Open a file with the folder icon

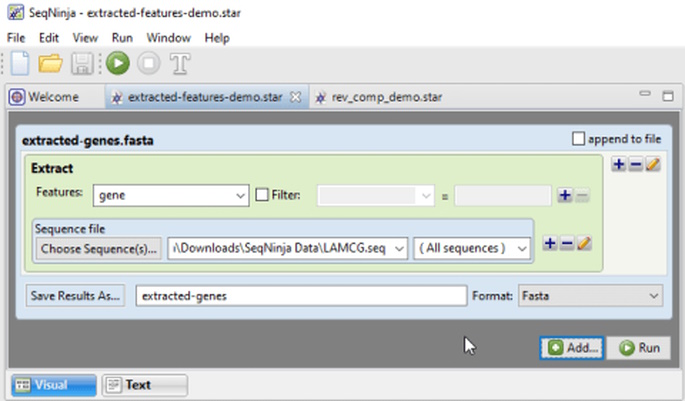[x=50, y=63]
